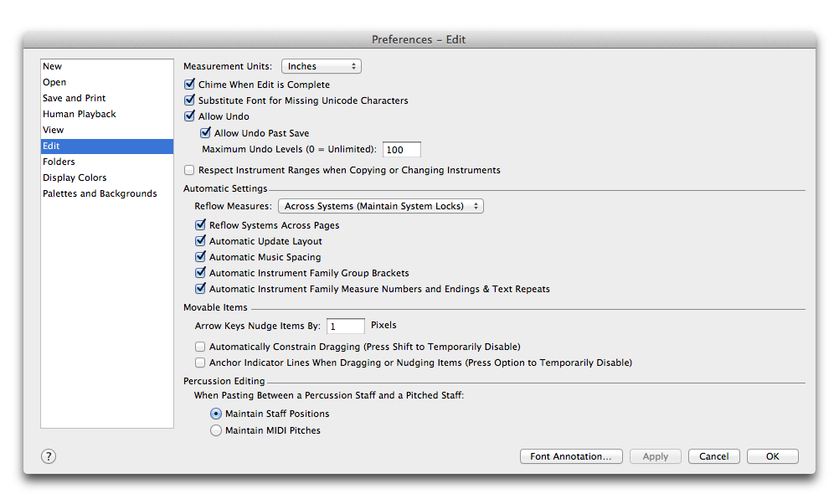Disable "Chime When Edit is Complete"
Image resolution: width=839 pixels, height=504 pixels.
(x=189, y=85)
